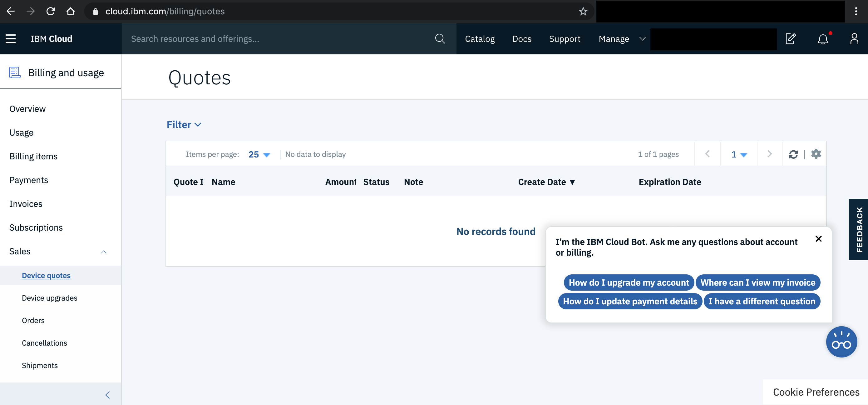868x405 pixels.
Task: Expand the Filter options
Action: [x=184, y=125]
